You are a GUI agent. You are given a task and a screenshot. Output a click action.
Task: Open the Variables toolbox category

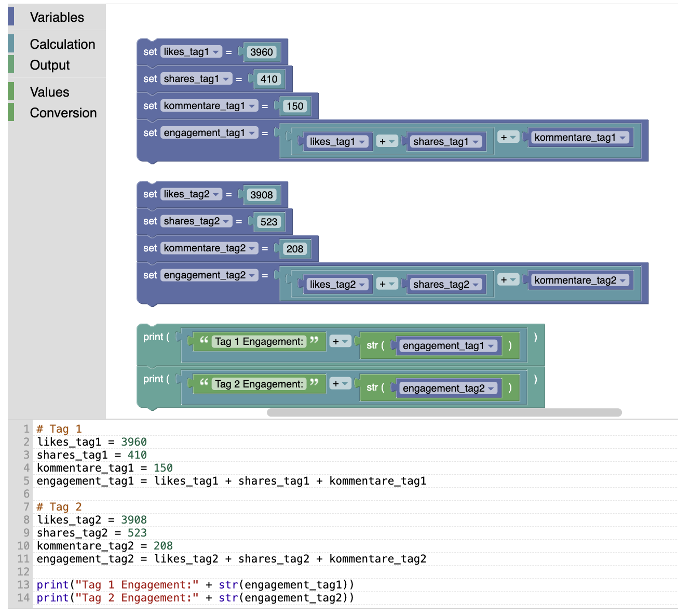(57, 17)
